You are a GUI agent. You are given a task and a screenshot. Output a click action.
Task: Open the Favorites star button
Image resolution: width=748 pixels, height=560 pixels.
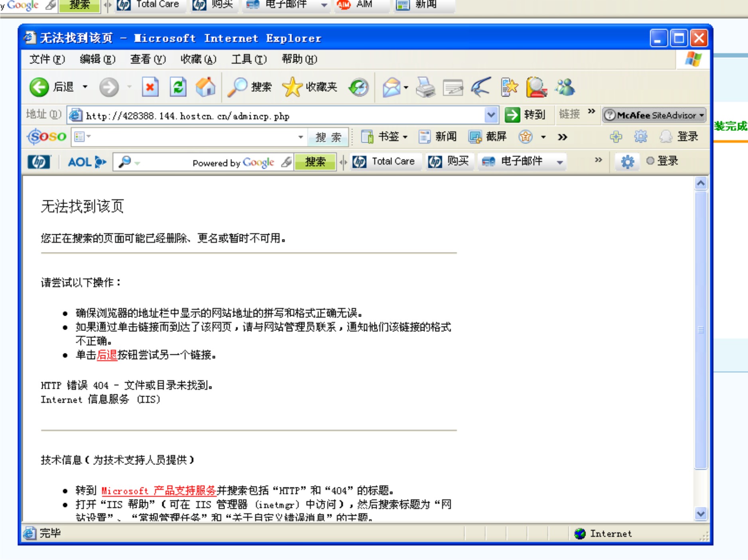(309, 87)
